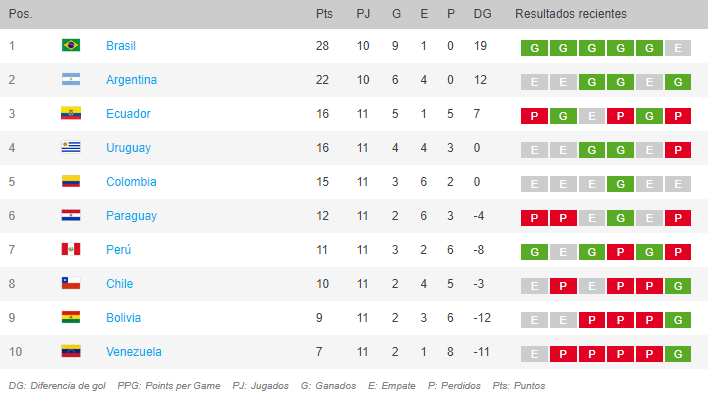Viewport: 708px width, 404px height.
Task: Click the Argentina flag icon
Action: tap(71, 79)
